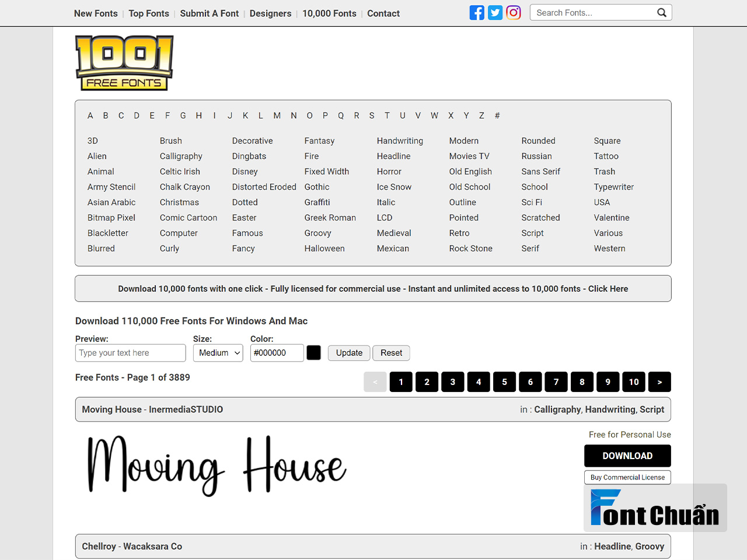This screenshot has height=560, width=747.
Task: Open the Sans Serif category
Action: point(541,171)
